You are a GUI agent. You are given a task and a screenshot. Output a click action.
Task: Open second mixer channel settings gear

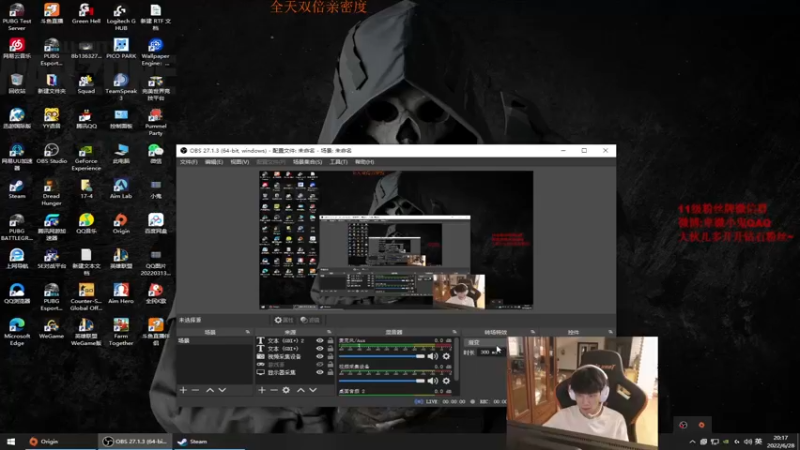pyautogui.click(x=446, y=381)
